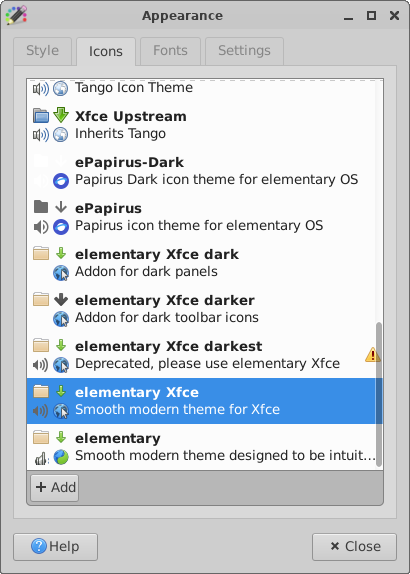Select the ePapirus-Dark icon theme
Viewport: 410px width, 574px height.
coord(204,171)
